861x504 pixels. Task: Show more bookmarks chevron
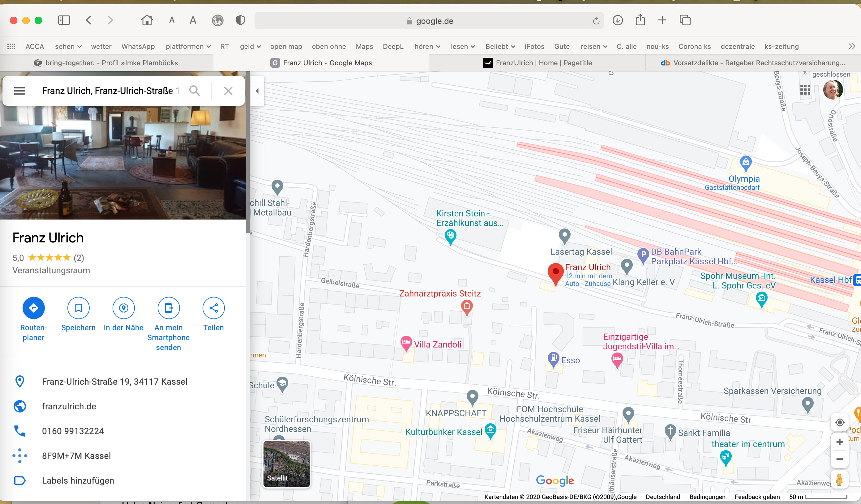(852, 46)
